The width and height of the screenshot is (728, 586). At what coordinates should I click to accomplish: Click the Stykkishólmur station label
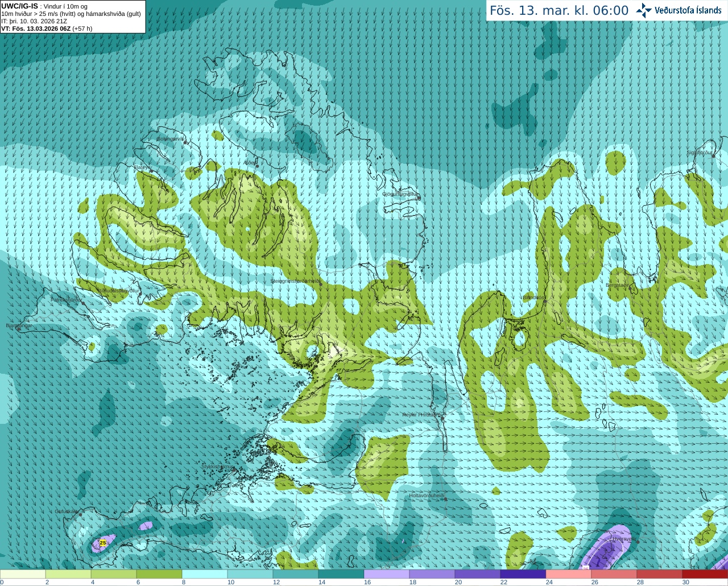[x=217, y=467]
